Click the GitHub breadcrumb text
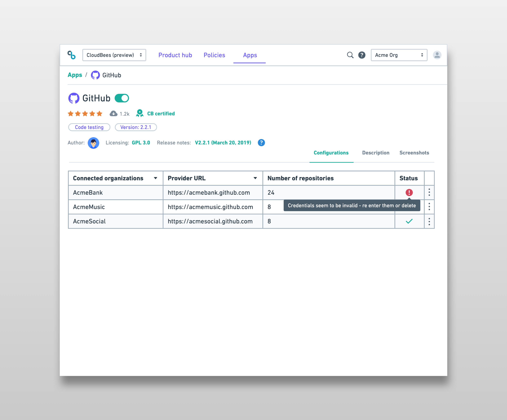 (112, 75)
